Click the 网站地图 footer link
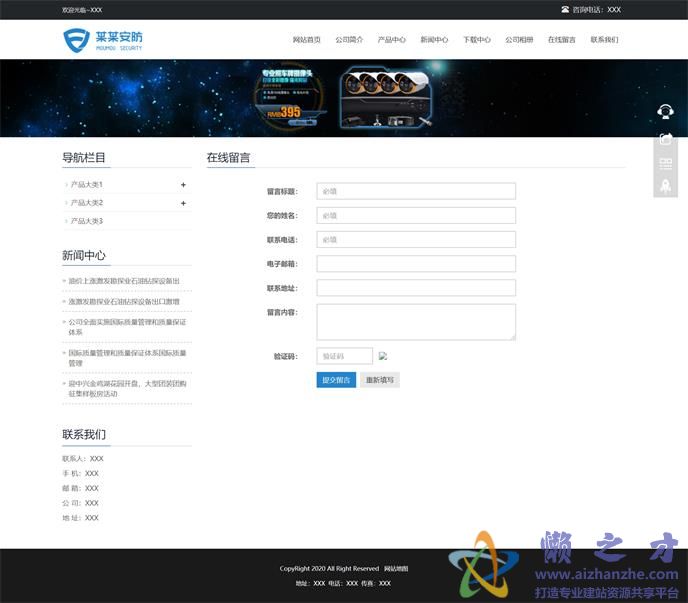The image size is (688, 603). point(396,569)
